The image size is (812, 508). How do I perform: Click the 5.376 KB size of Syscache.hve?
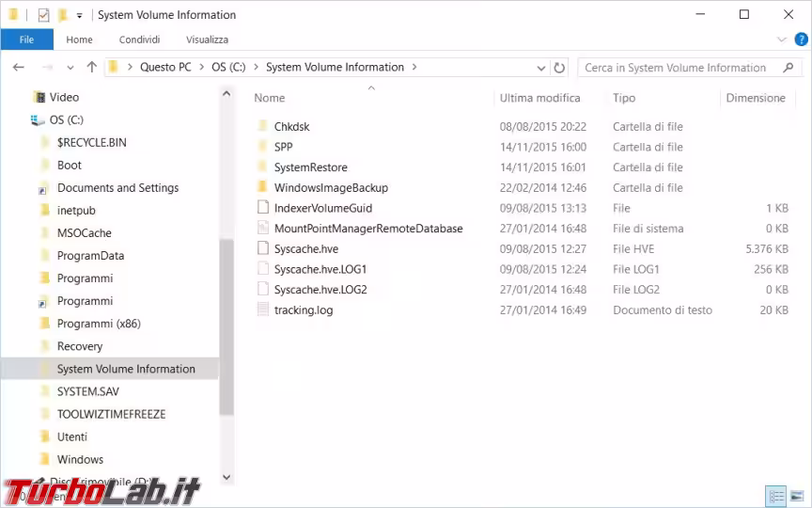tap(767, 248)
